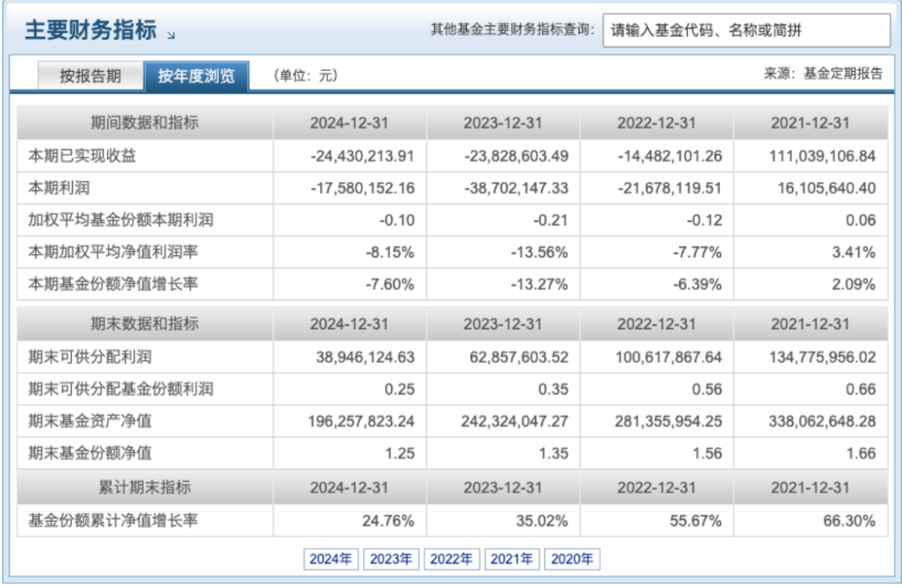The width and height of the screenshot is (902, 588).
Task: Select the 按年度浏览 tab
Action: pyautogui.click(x=196, y=76)
